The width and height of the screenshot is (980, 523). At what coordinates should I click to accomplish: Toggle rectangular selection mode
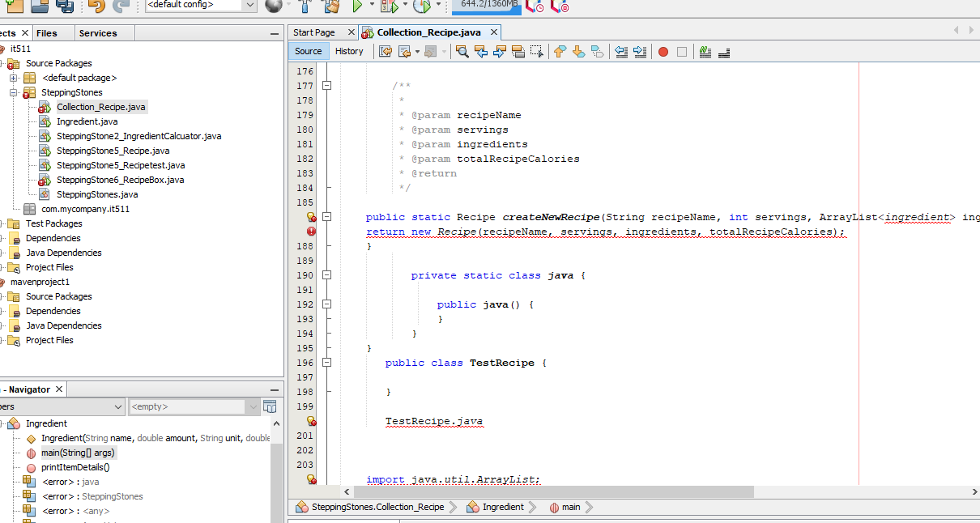point(537,50)
